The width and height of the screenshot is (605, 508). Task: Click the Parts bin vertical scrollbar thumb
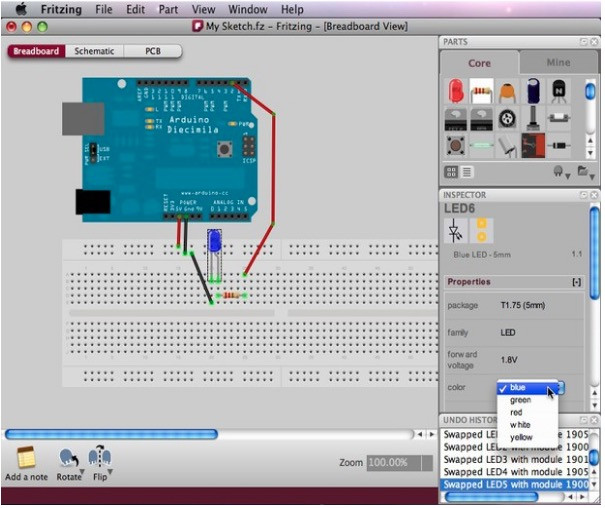[590, 91]
